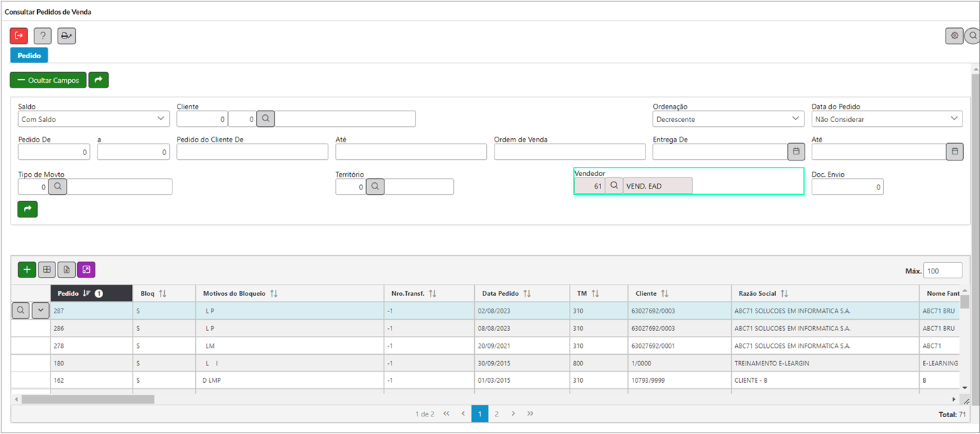Click the file export icon above the table
Viewport: 980px width, 434px height.
[67, 269]
